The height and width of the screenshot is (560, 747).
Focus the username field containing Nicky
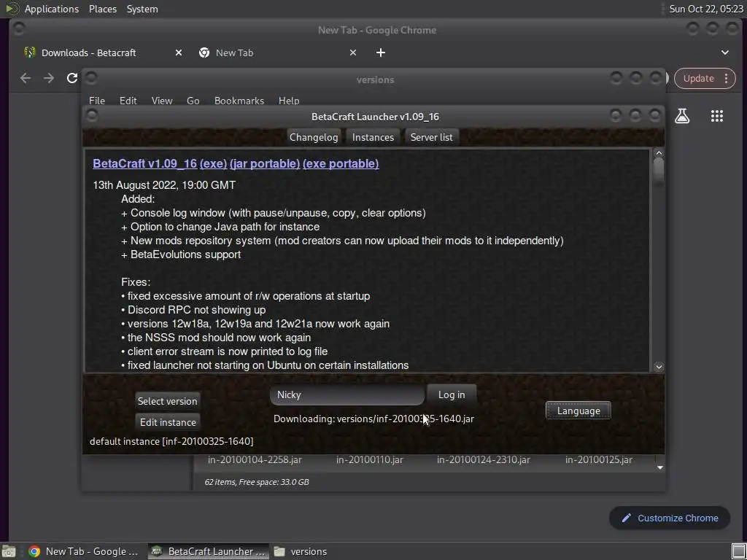[x=347, y=394]
